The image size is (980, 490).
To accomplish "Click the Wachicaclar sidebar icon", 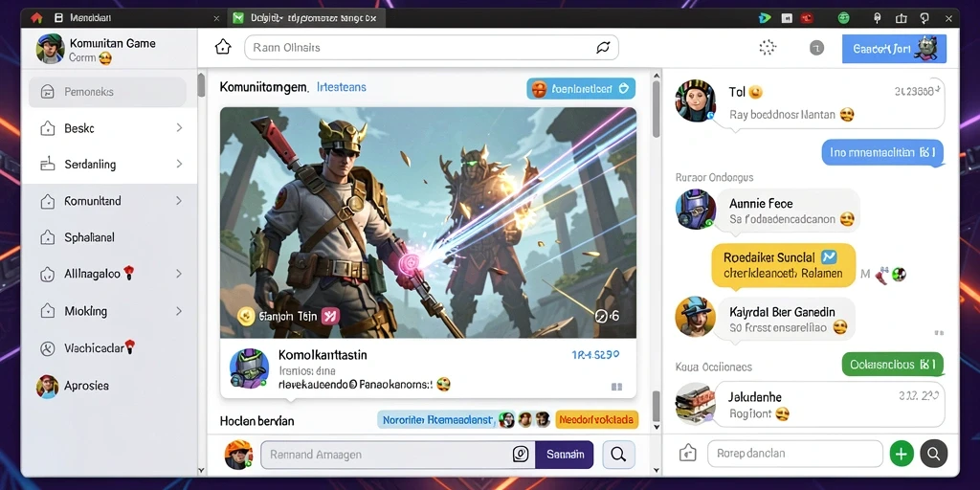I will coord(48,348).
